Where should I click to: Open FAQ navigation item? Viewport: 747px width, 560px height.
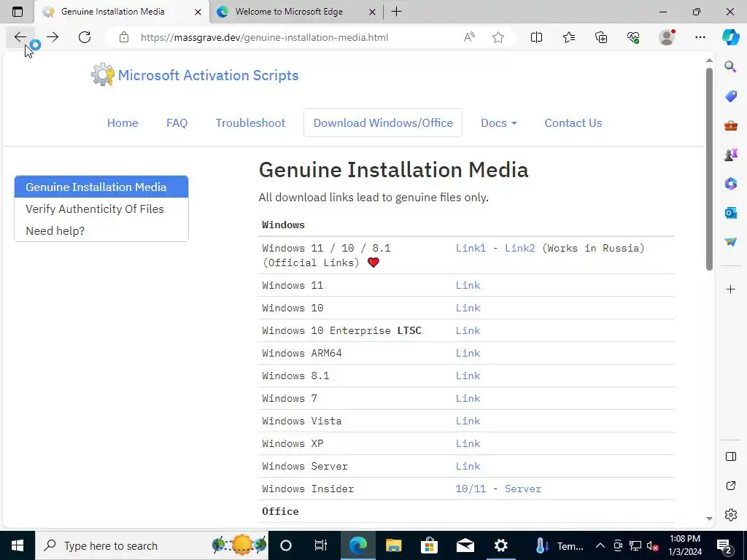(x=177, y=122)
